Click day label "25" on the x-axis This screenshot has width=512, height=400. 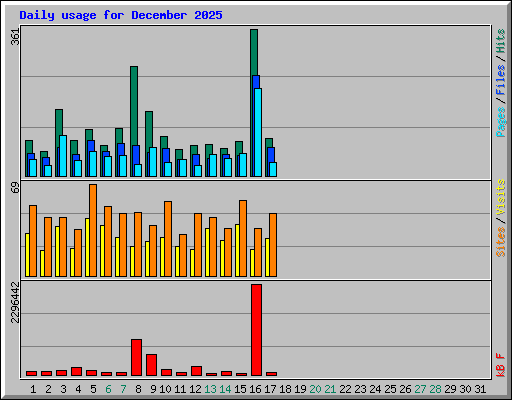(x=390, y=389)
